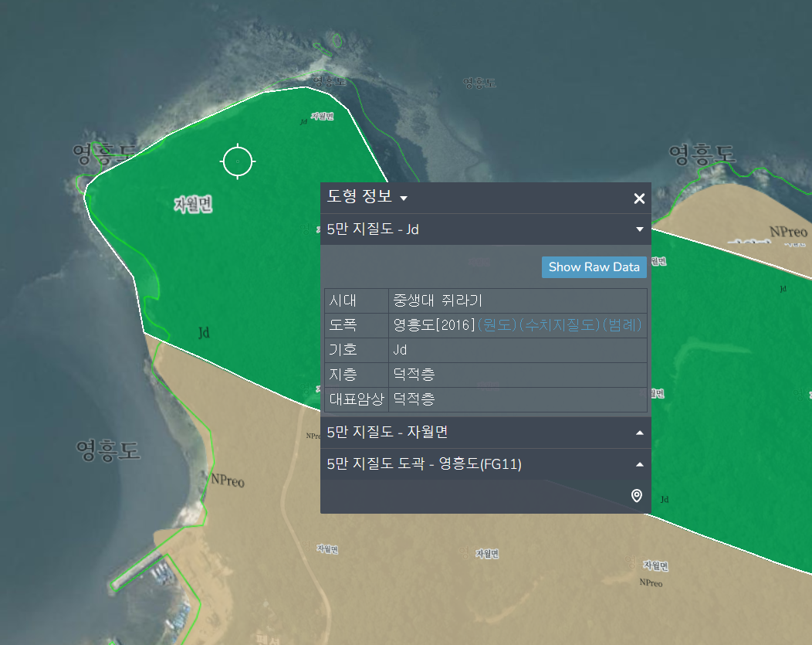812x645 pixels.
Task: Click the NPreo label on the tan area
Action: click(x=228, y=480)
